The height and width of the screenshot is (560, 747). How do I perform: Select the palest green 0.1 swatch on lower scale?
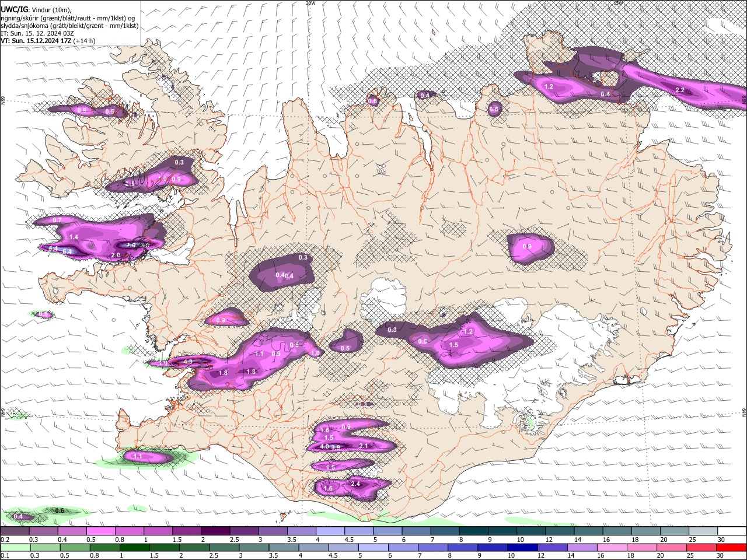[15, 547]
